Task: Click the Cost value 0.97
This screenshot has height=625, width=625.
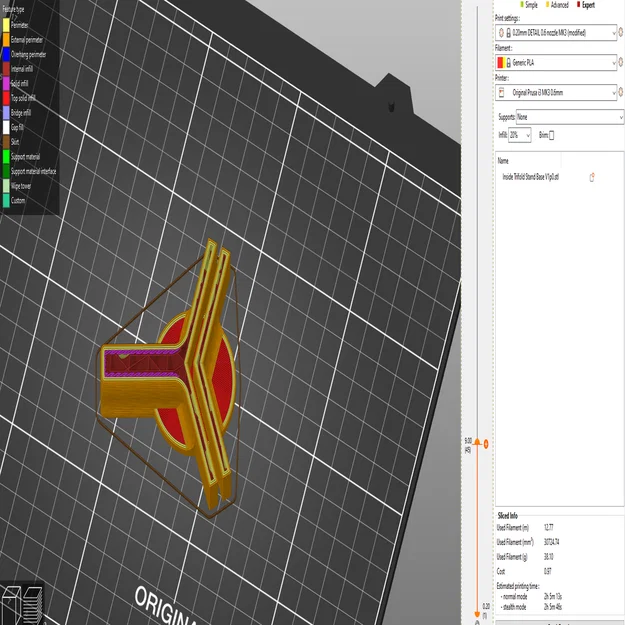Action: click(548, 571)
